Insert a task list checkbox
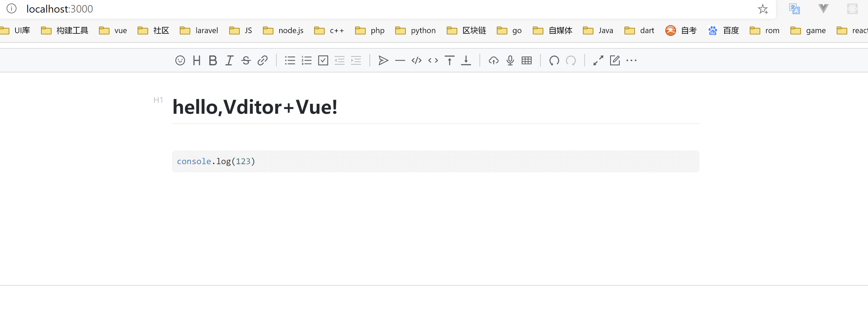 click(x=323, y=60)
